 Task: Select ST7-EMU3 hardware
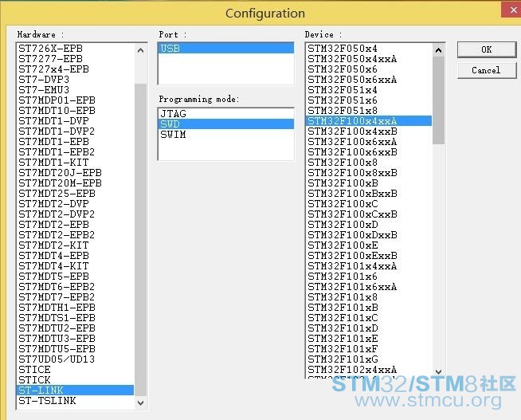tap(75, 90)
